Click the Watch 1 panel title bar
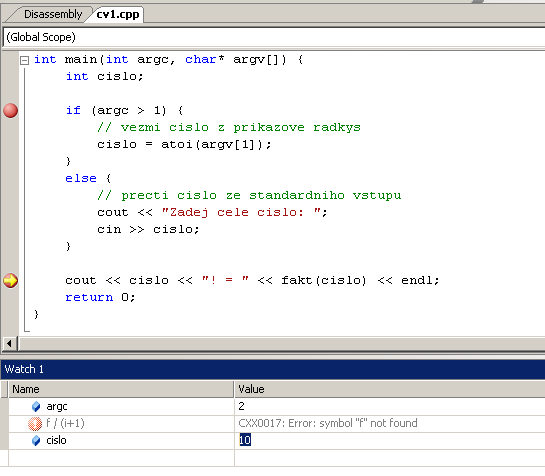The height and width of the screenshot is (476, 545). [272, 369]
